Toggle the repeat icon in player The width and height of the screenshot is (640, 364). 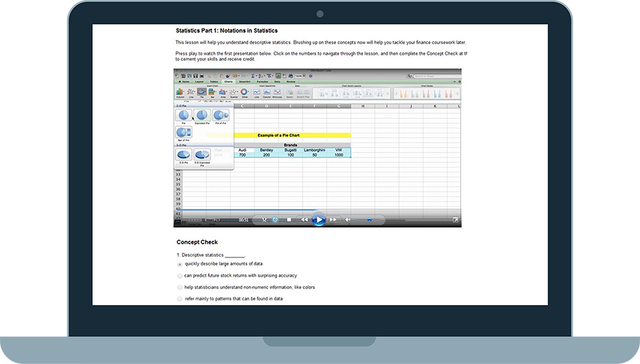point(275,220)
